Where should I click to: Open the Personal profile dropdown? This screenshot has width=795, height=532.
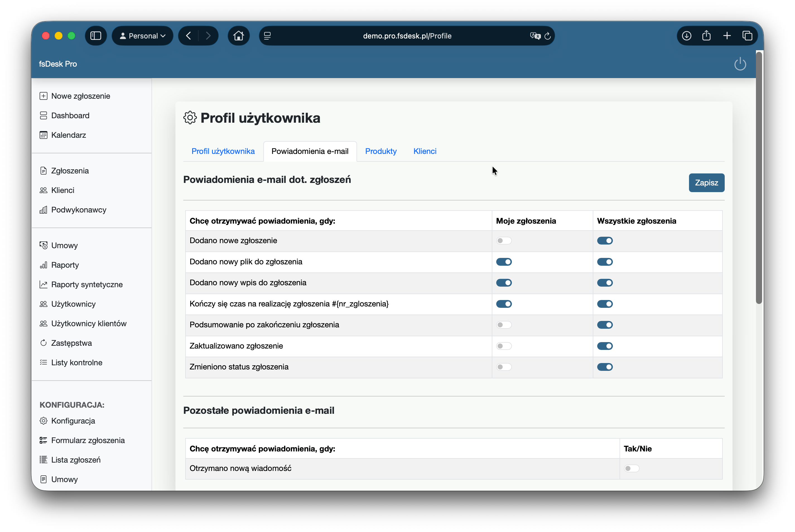143,36
